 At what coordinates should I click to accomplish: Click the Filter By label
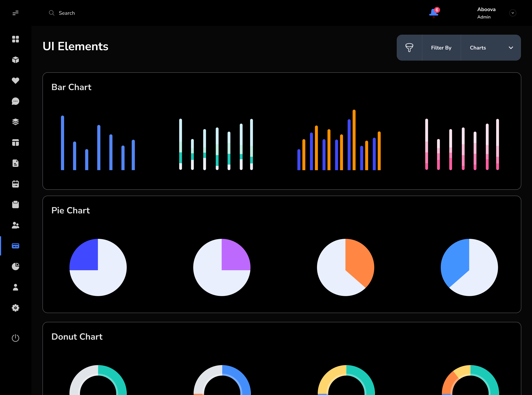441,48
